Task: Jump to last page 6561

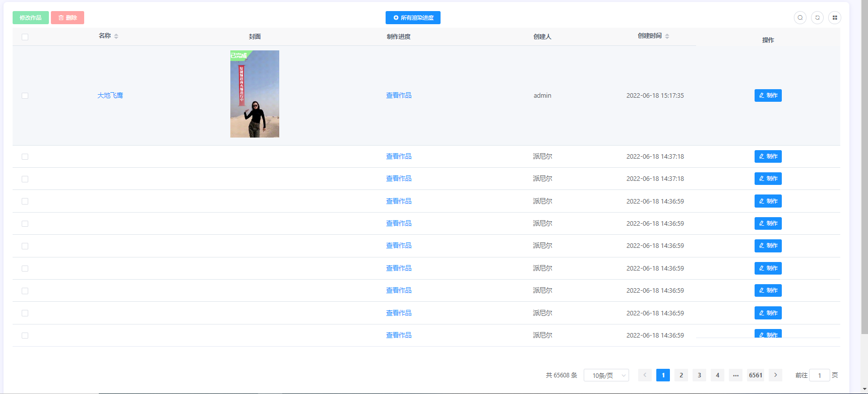Action: tap(755, 375)
